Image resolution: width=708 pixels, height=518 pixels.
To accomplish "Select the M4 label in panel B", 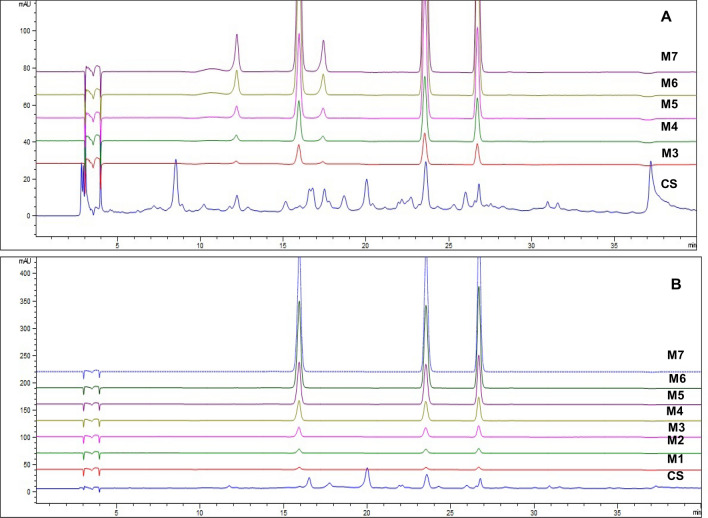I will pos(675,411).
